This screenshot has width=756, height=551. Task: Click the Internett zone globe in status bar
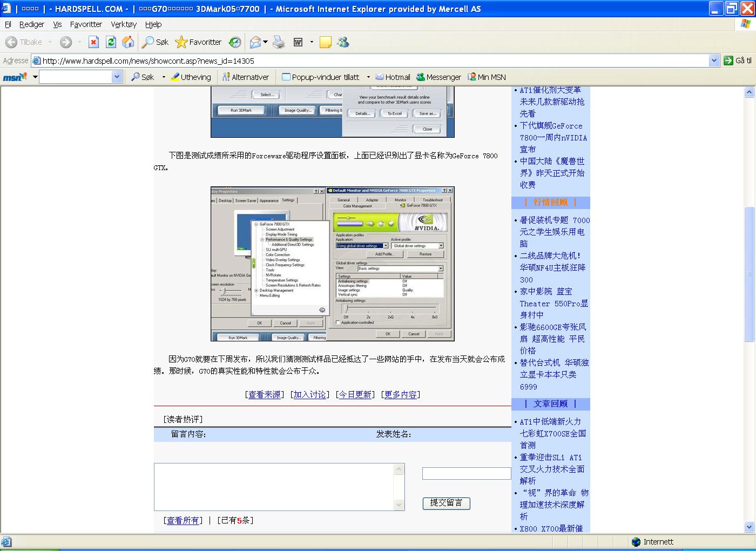(x=636, y=542)
